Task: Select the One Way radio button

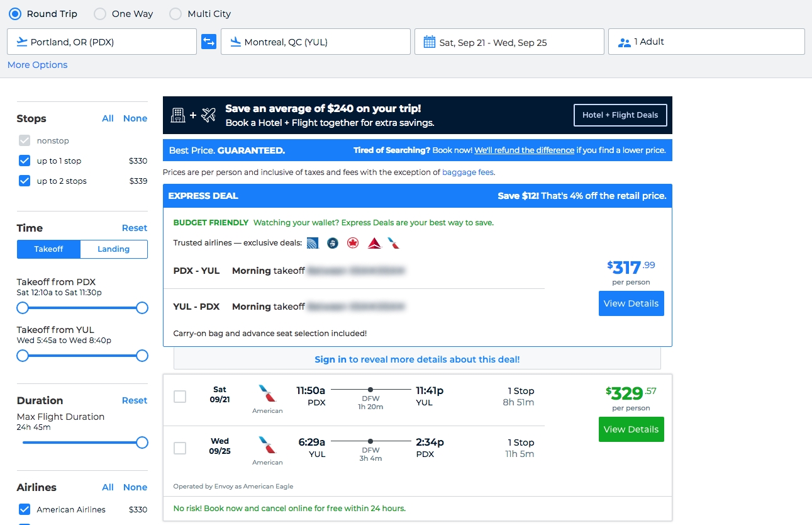Action: click(100, 14)
